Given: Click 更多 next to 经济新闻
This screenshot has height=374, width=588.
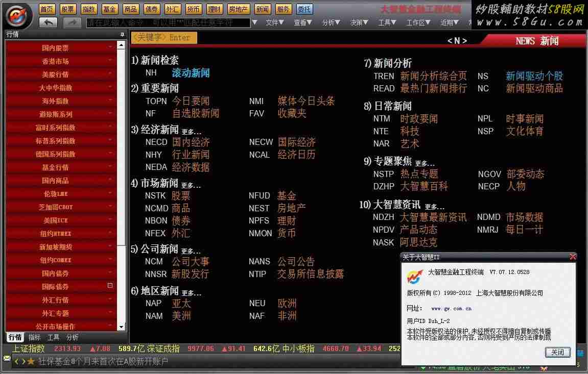Looking at the screenshot, I should (192, 132).
